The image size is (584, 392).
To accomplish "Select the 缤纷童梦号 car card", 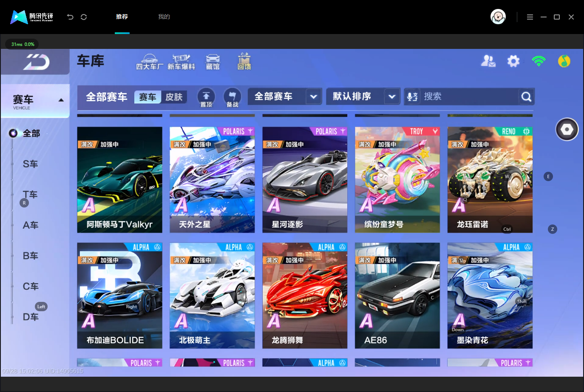I will [x=397, y=180].
